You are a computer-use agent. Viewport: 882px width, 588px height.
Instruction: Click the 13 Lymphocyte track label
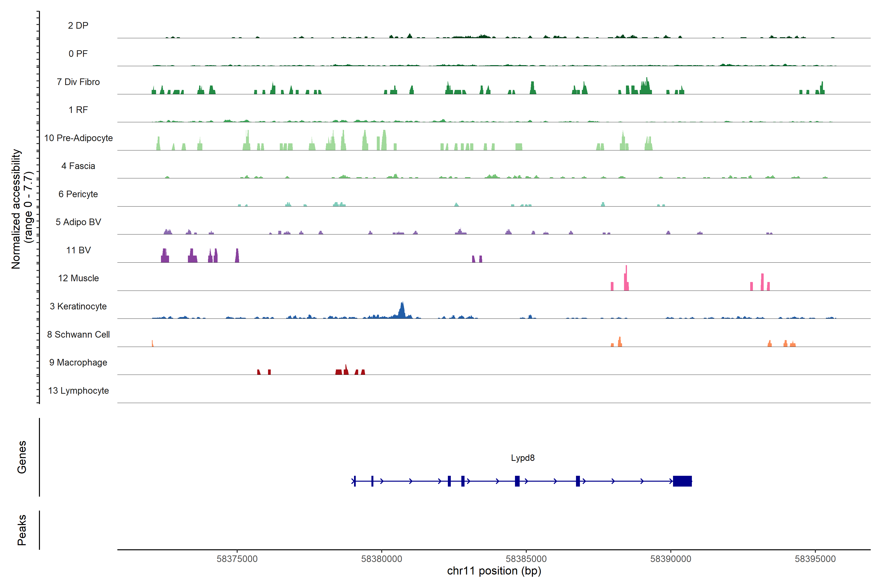coord(78,390)
